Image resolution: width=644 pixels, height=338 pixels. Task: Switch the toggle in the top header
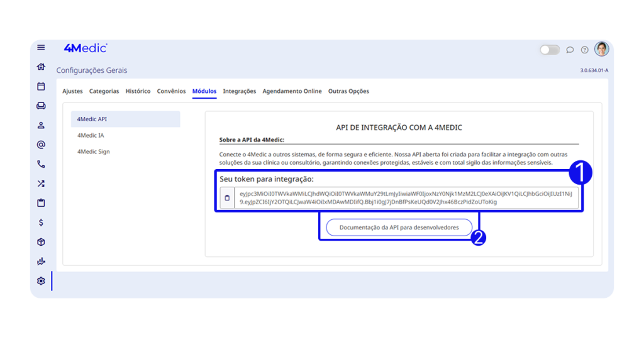[549, 50]
